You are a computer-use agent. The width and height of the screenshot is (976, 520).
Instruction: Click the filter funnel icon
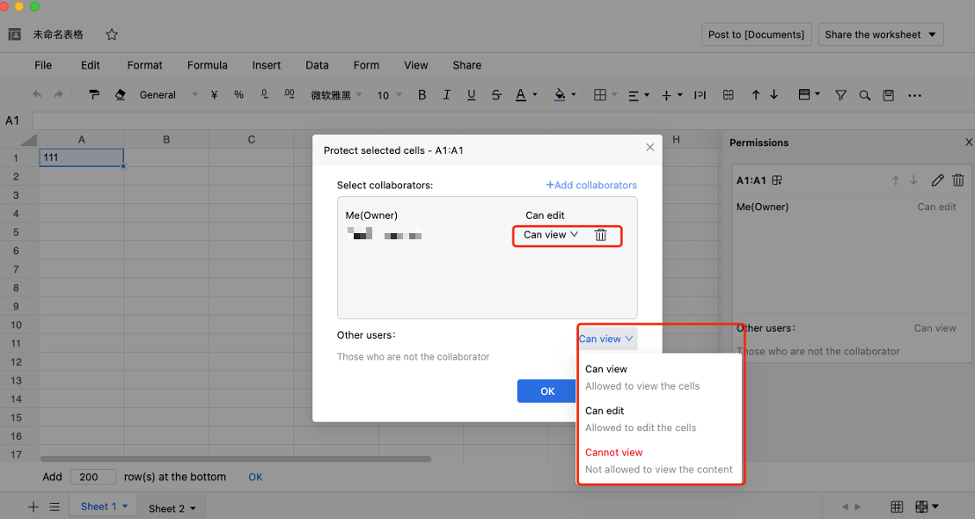[840, 95]
